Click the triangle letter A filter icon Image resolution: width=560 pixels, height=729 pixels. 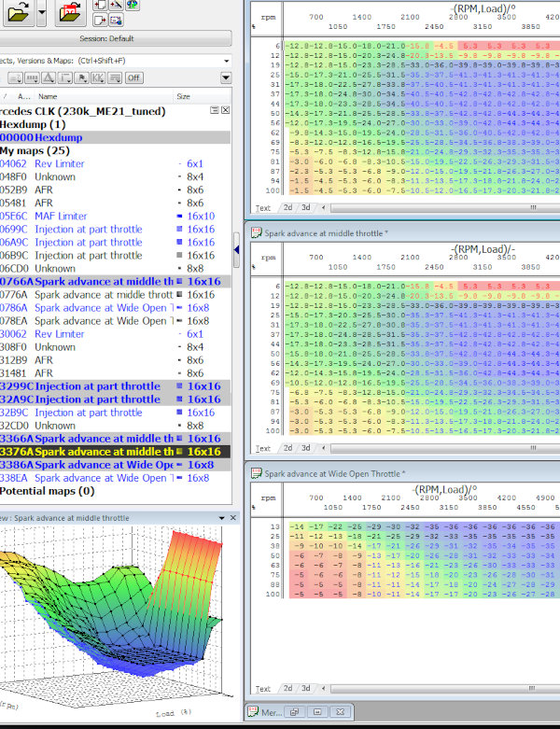pos(49,77)
